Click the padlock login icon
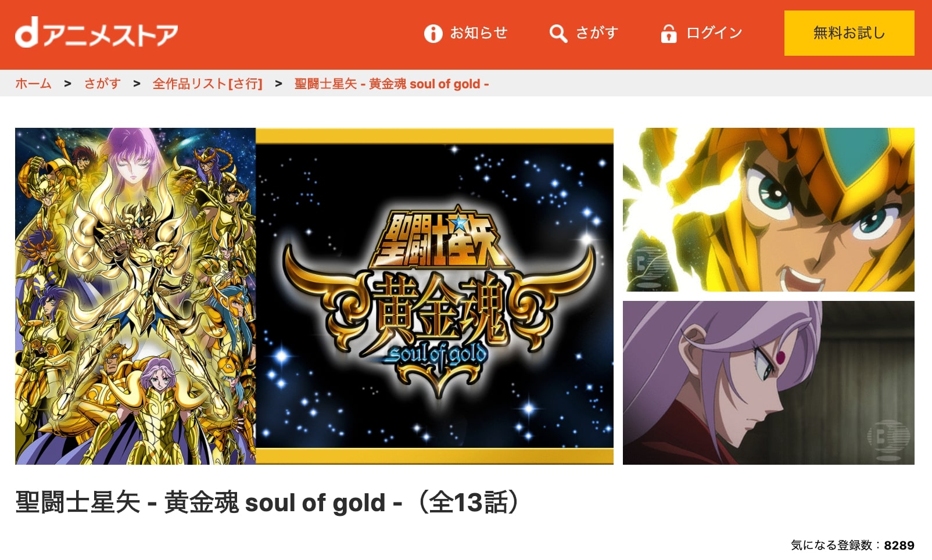The height and width of the screenshot is (560, 932). click(669, 34)
